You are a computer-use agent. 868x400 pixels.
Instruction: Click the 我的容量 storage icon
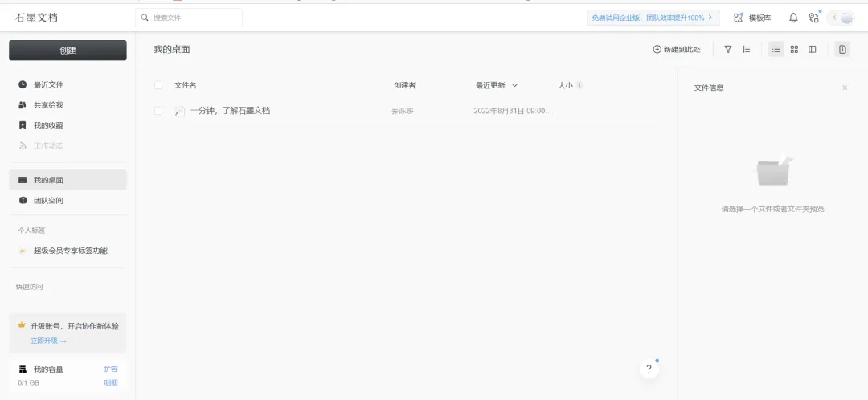pyautogui.click(x=23, y=369)
